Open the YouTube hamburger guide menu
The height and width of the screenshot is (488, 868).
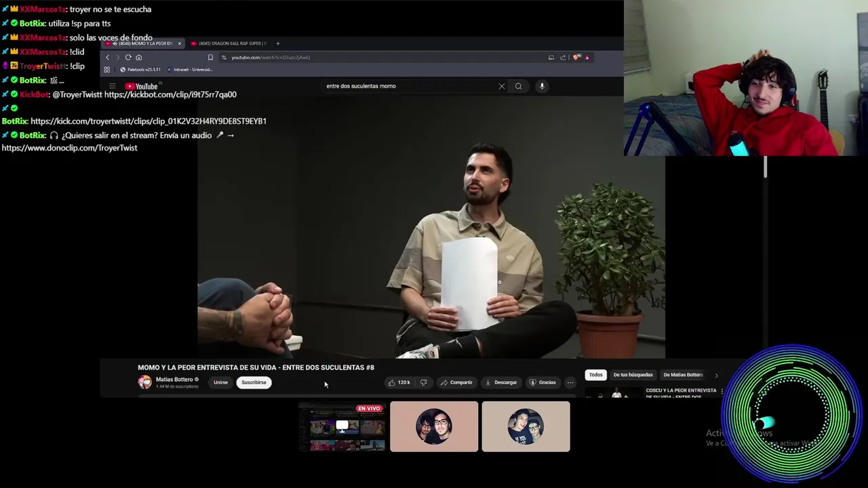(113, 86)
